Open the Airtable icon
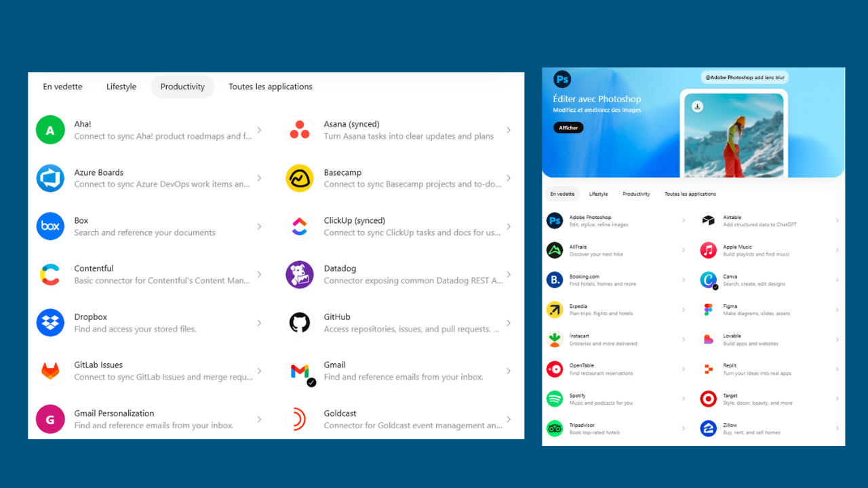The height and width of the screenshot is (488, 868). 709,220
